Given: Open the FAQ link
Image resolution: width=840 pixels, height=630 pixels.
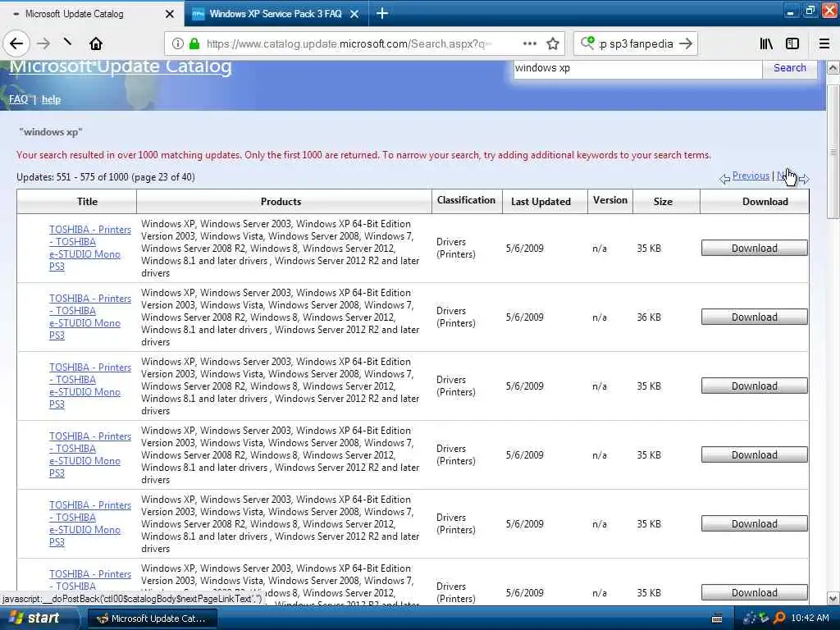Looking at the screenshot, I should coord(18,99).
